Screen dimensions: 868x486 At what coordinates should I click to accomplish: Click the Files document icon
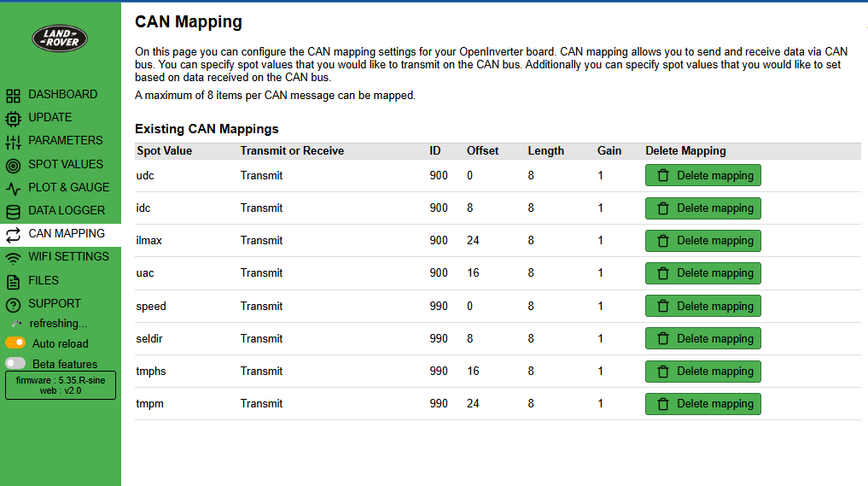coord(13,281)
